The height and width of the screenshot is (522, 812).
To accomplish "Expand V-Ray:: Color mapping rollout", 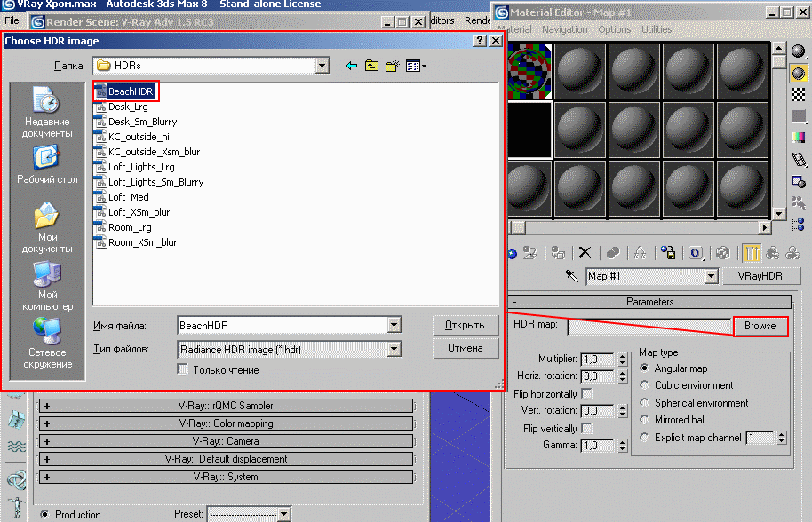I will pos(227,423).
